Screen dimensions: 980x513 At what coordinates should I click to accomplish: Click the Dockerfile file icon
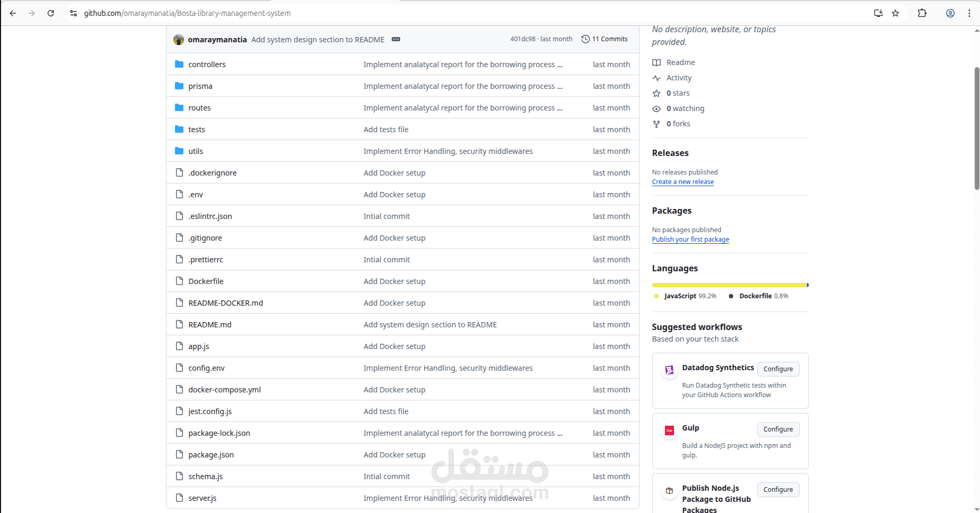coord(179,281)
